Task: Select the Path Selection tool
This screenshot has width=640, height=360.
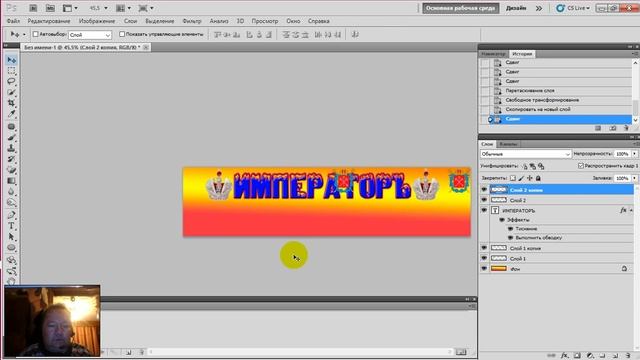Action: point(11,237)
